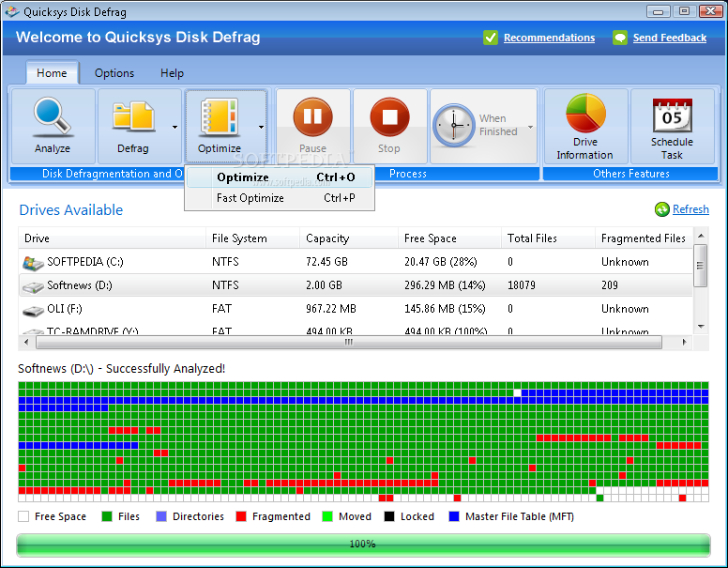Click the Send Feedback speech bubble icon
Viewport: 728px width, 568px height.
click(x=620, y=38)
